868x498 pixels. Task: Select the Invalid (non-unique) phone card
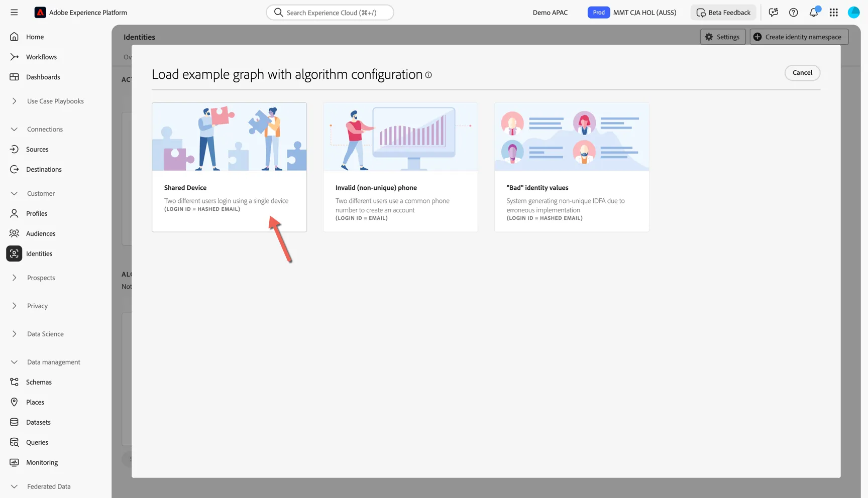[400, 167]
